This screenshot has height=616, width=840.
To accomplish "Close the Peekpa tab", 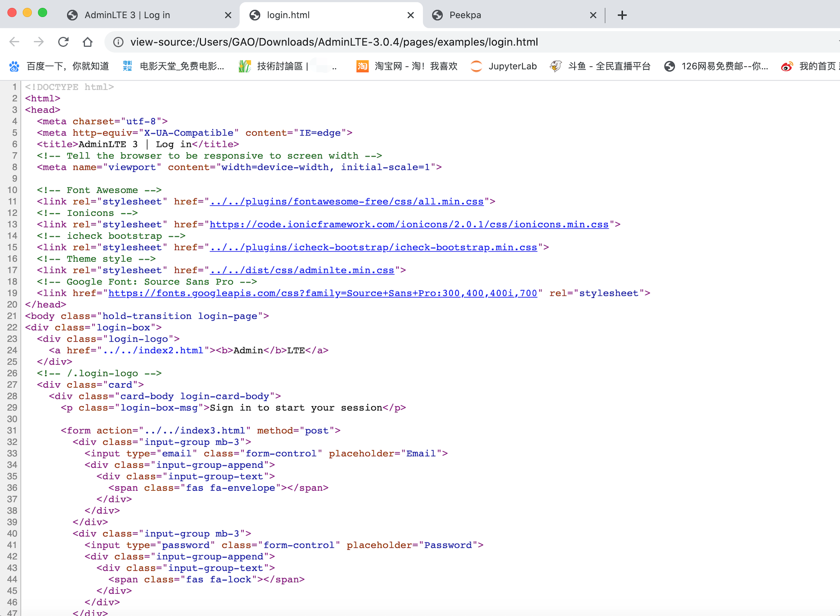I will pyautogui.click(x=593, y=15).
